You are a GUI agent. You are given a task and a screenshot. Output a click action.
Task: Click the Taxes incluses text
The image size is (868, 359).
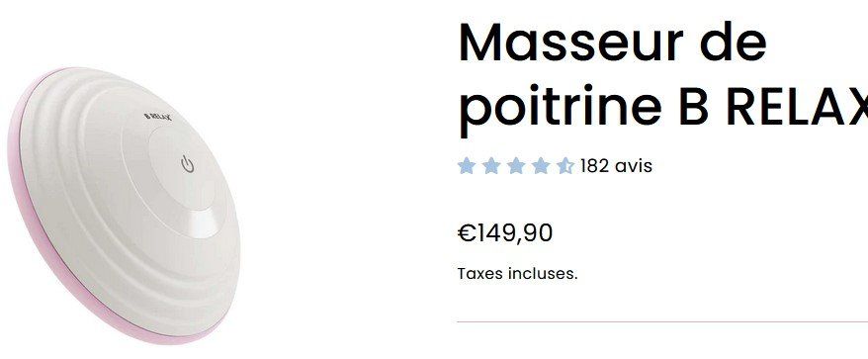pyautogui.click(x=518, y=274)
